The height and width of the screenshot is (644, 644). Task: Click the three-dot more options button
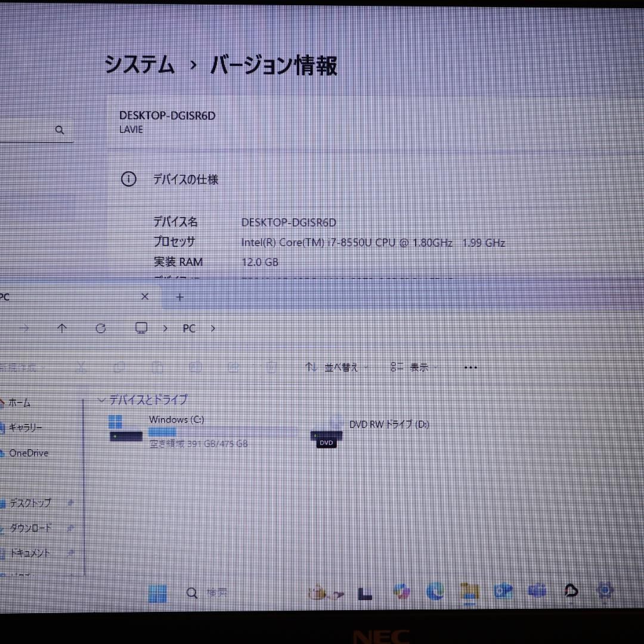tap(470, 367)
